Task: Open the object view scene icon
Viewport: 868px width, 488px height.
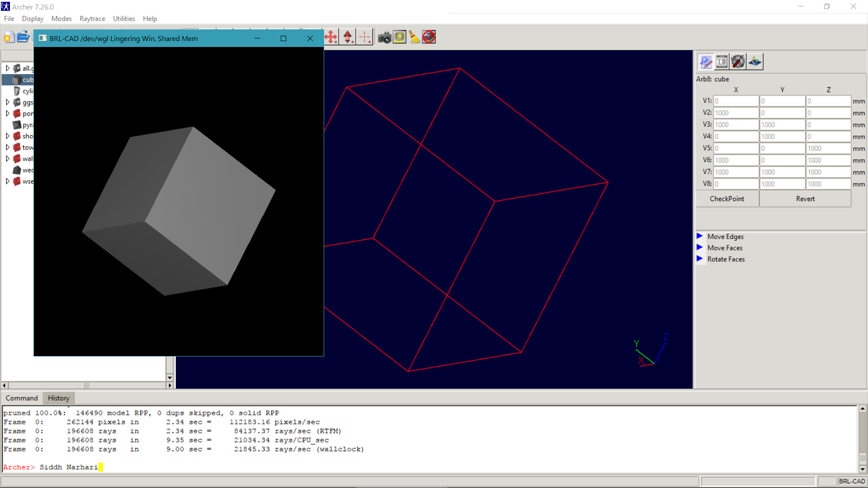Action: 755,61
